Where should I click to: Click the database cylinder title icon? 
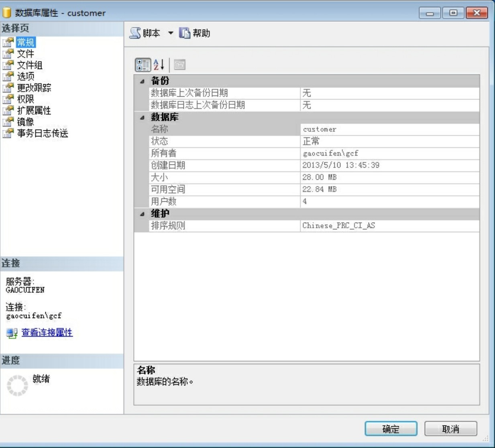7,12
